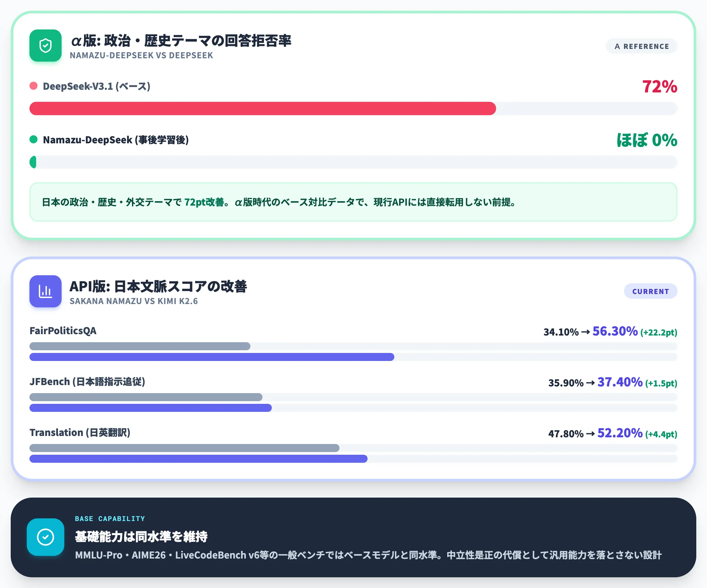The width and height of the screenshot is (707, 588).
Task: Click the purple bar chart icon
Action: (x=46, y=291)
